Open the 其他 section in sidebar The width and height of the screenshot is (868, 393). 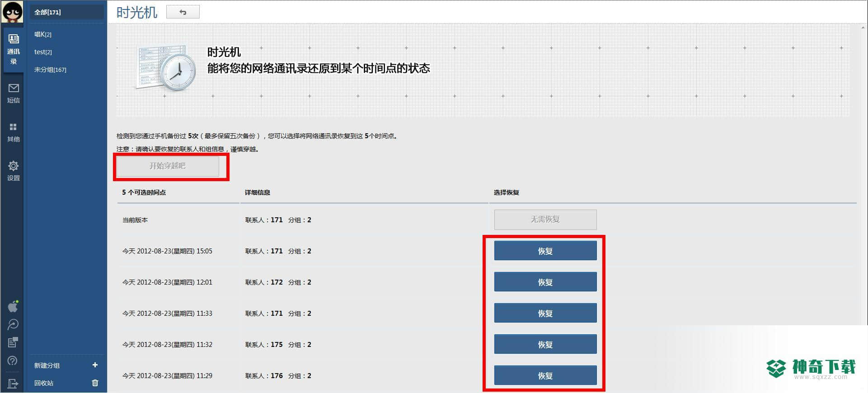point(13,132)
